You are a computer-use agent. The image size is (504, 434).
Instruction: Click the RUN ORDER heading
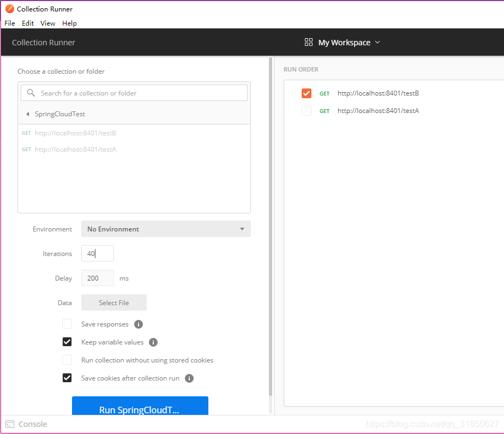pos(301,69)
